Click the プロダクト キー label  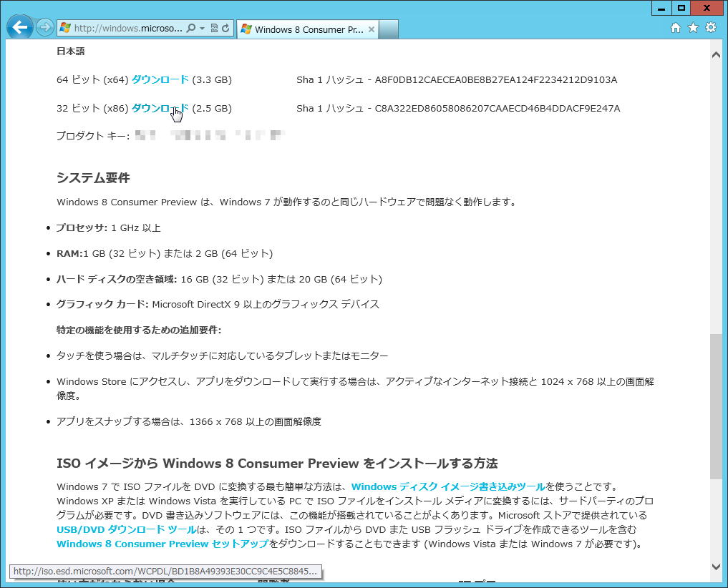(93, 135)
